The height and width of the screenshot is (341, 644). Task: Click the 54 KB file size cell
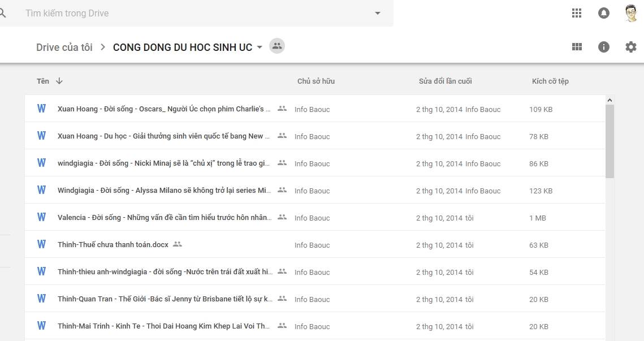click(x=539, y=272)
